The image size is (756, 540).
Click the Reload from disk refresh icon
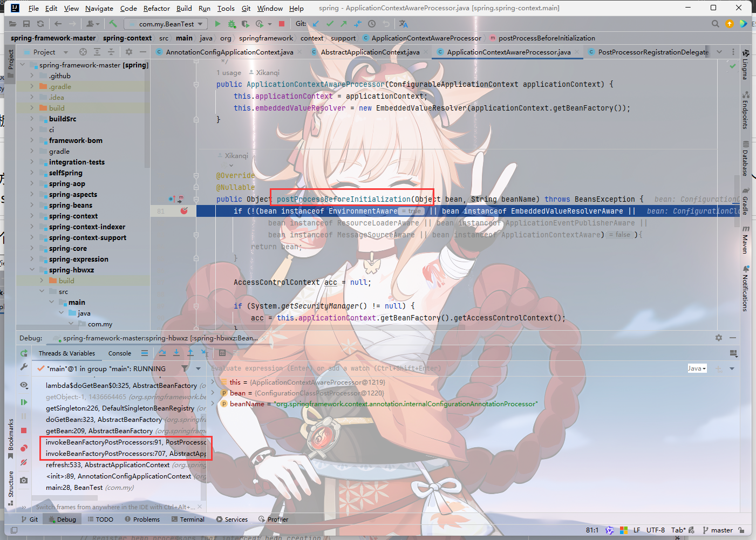tap(40, 24)
